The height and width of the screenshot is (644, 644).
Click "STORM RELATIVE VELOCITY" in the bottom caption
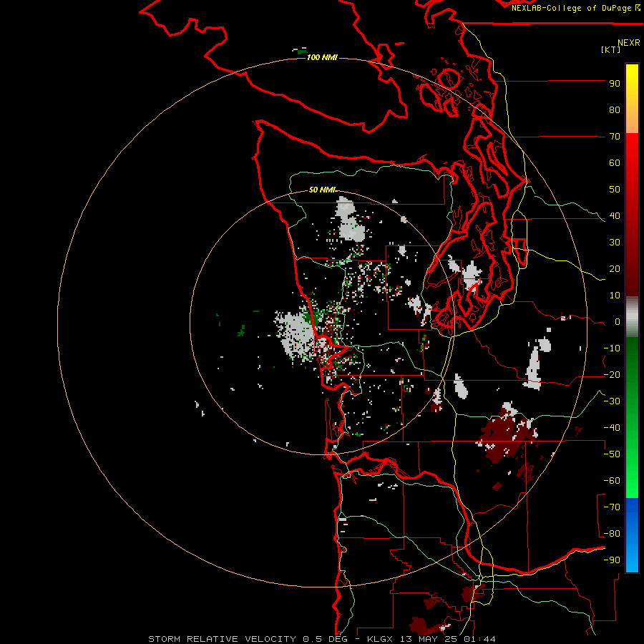point(222,639)
